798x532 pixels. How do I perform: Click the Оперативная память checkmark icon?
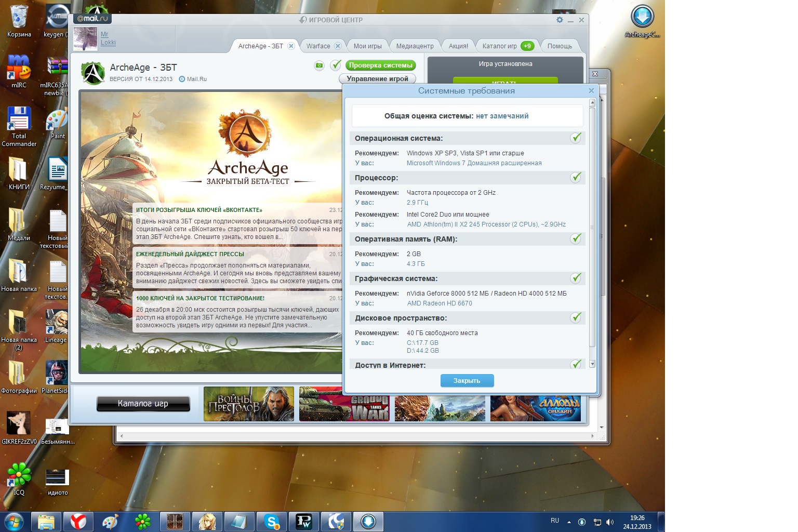576,238
